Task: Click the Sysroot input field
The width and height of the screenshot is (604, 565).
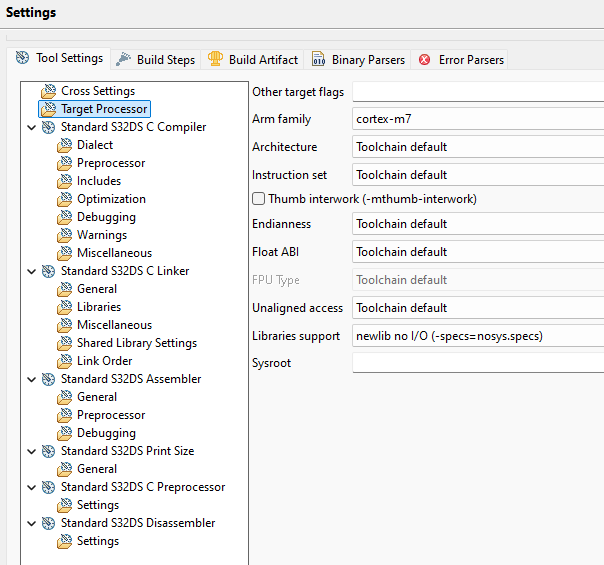Action: tap(478, 363)
